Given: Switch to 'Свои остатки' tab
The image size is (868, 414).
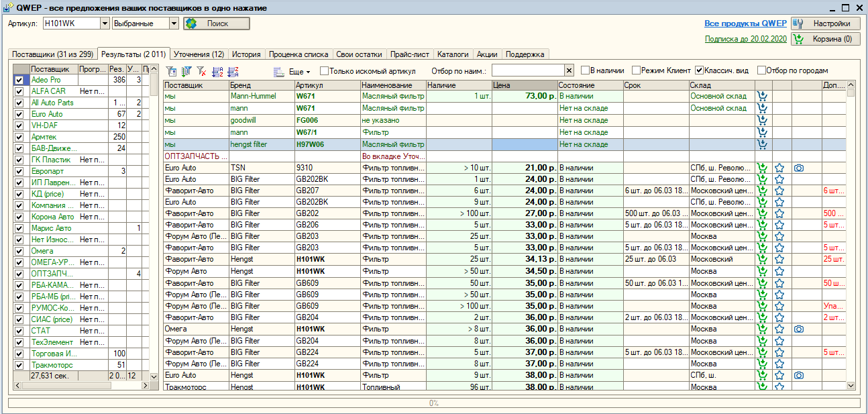Looking at the screenshot, I should click(359, 54).
